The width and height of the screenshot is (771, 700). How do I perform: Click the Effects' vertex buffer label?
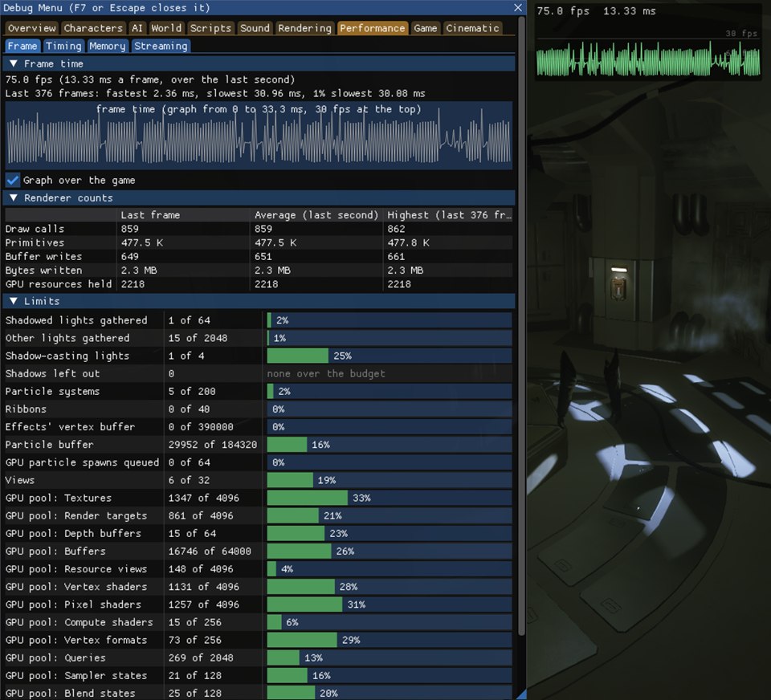coord(70,426)
